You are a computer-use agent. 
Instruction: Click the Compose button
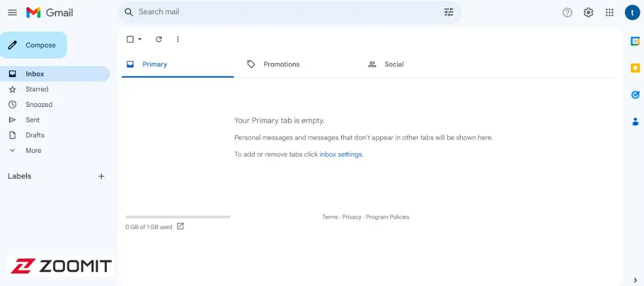coord(33,45)
